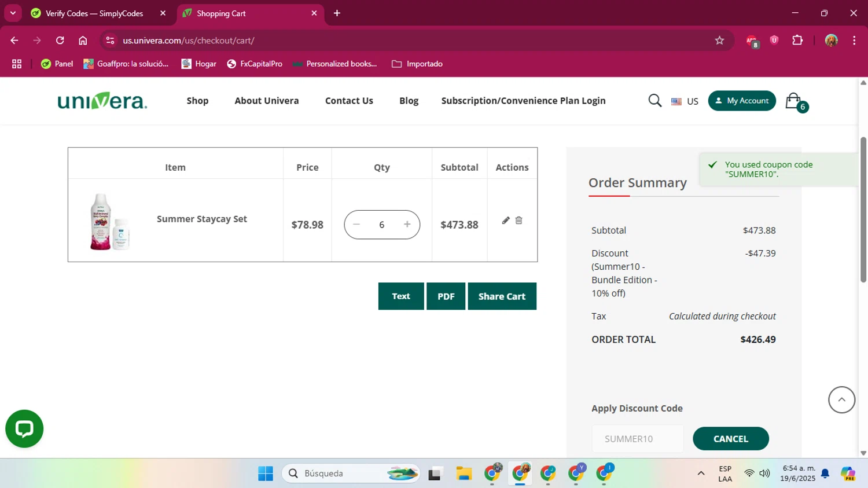Image resolution: width=868 pixels, height=488 pixels.
Task: Open new browser tab
Action: (337, 13)
